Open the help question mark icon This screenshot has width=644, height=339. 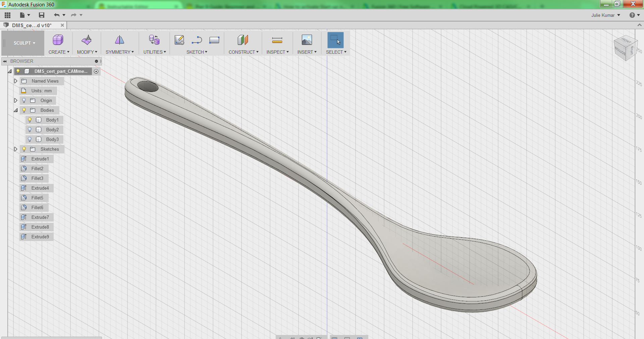click(632, 15)
